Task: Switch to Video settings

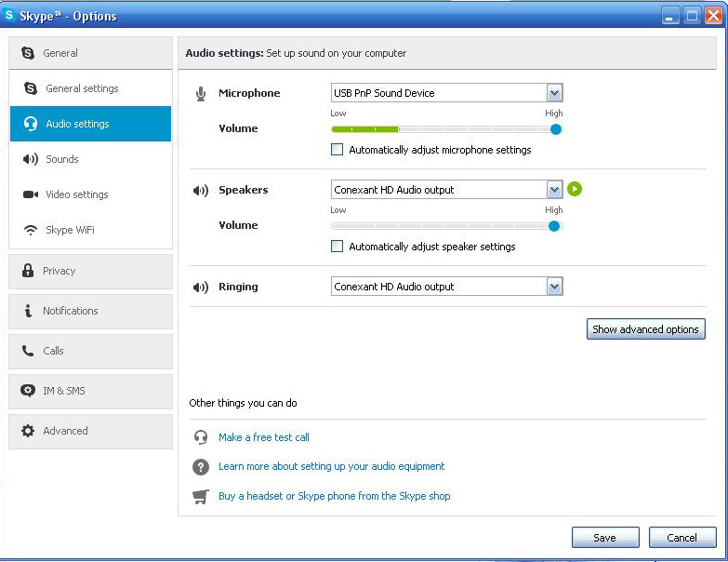Action: (x=90, y=194)
